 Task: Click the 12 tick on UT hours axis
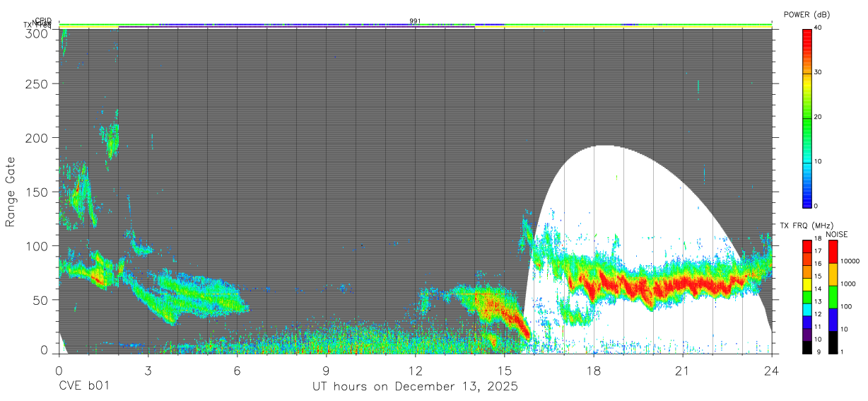pyautogui.click(x=416, y=371)
